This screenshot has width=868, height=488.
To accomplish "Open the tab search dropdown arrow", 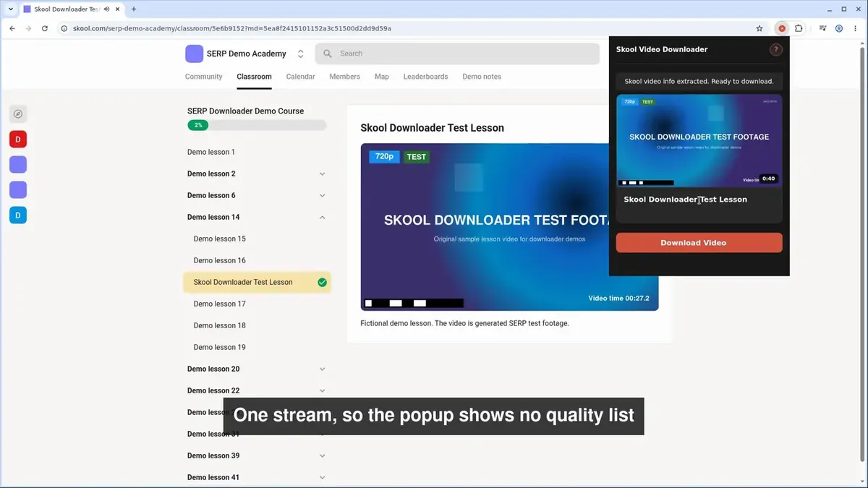I will pos(11,9).
